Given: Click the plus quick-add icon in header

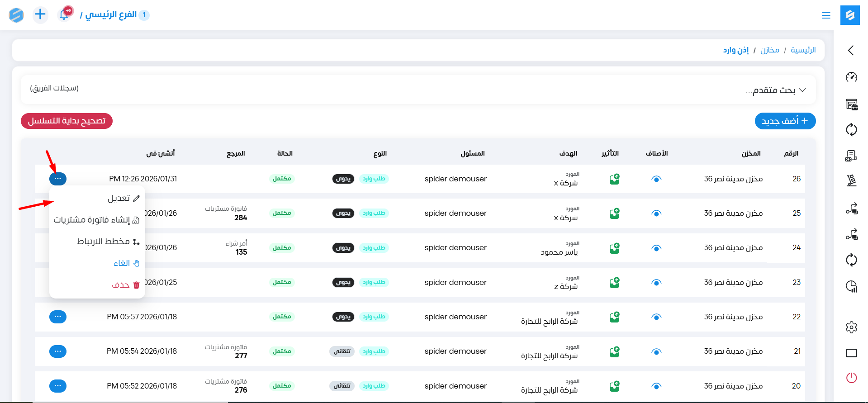Looking at the screenshot, I should (x=40, y=14).
